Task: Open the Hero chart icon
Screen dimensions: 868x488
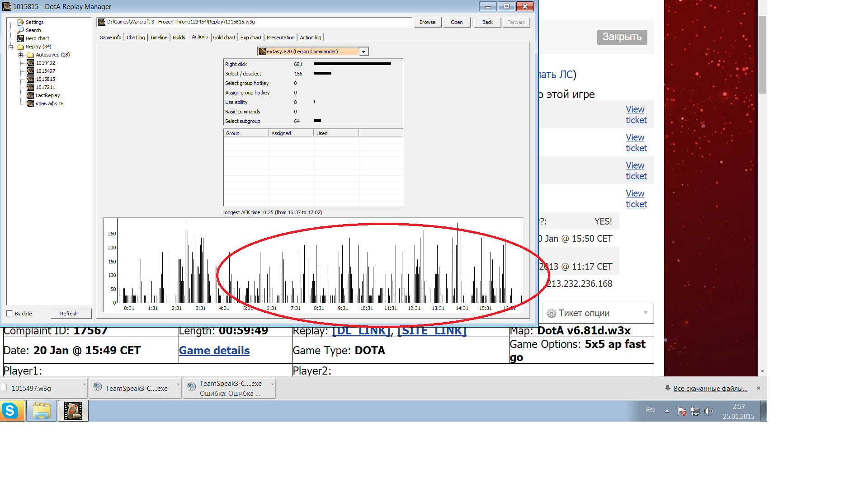Action: pyautogui.click(x=20, y=38)
